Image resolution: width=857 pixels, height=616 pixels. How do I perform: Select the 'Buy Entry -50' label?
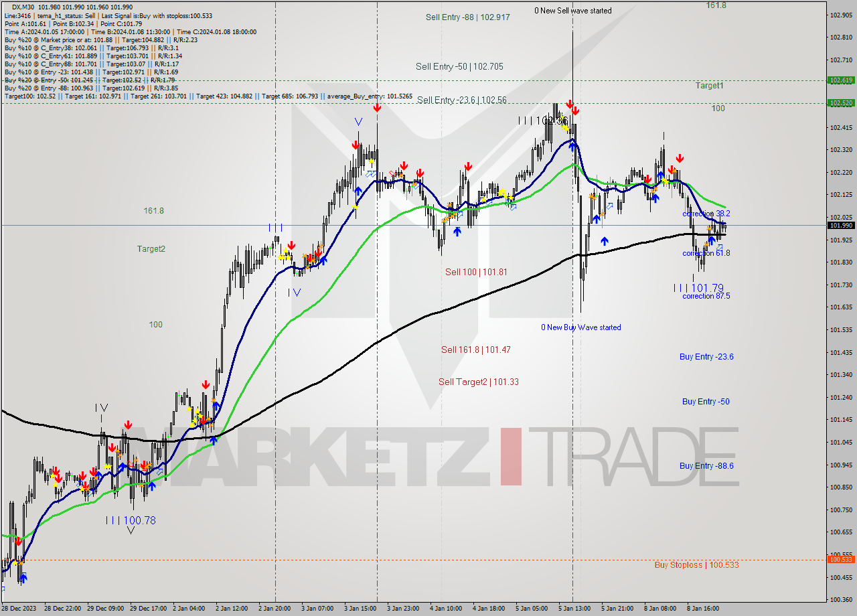(x=706, y=402)
